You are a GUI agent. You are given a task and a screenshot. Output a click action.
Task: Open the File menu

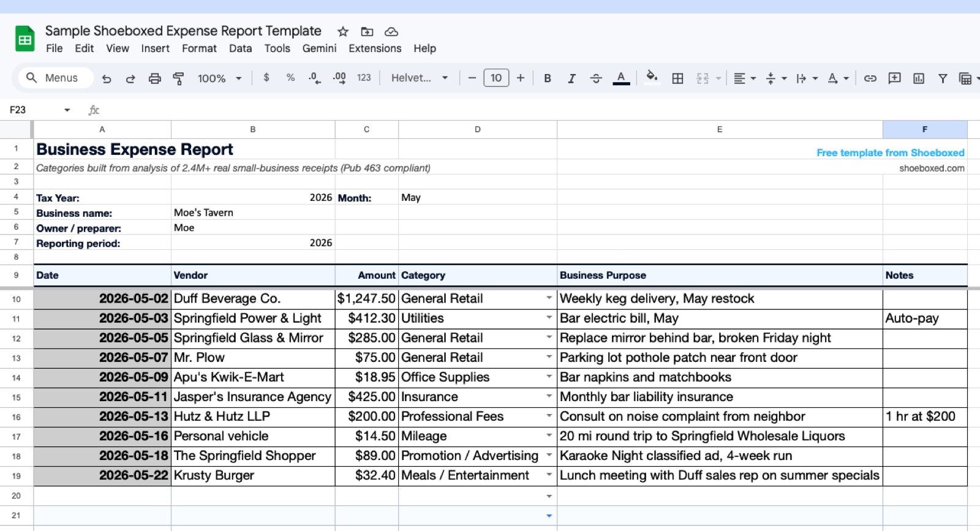click(x=55, y=48)
